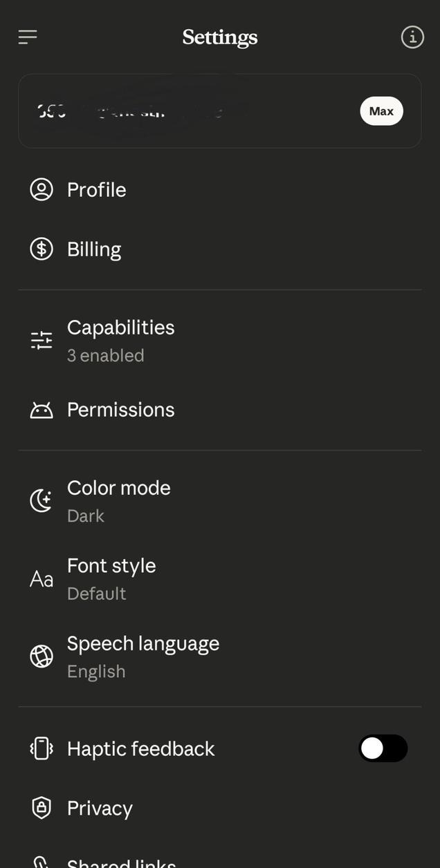Select the crescent moon Color mode icon
This screenshot has height=868, width=440.
[42, 500]
